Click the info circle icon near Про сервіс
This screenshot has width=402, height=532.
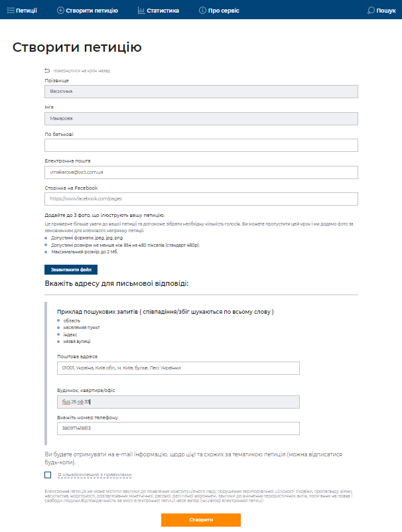pyautogui.click(x=202, y=11)
